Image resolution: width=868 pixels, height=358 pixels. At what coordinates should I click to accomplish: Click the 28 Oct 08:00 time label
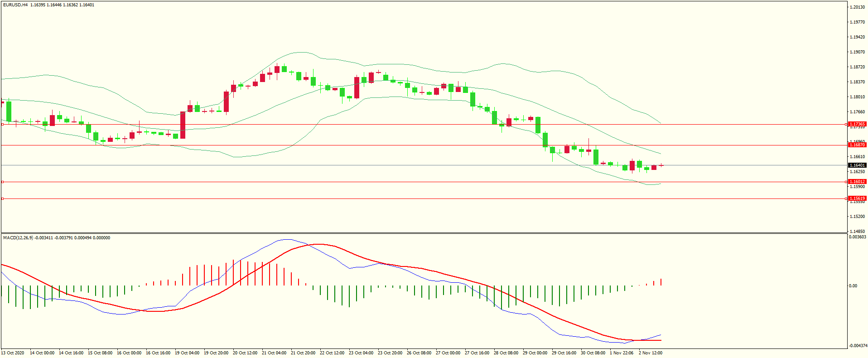point(506,353)
